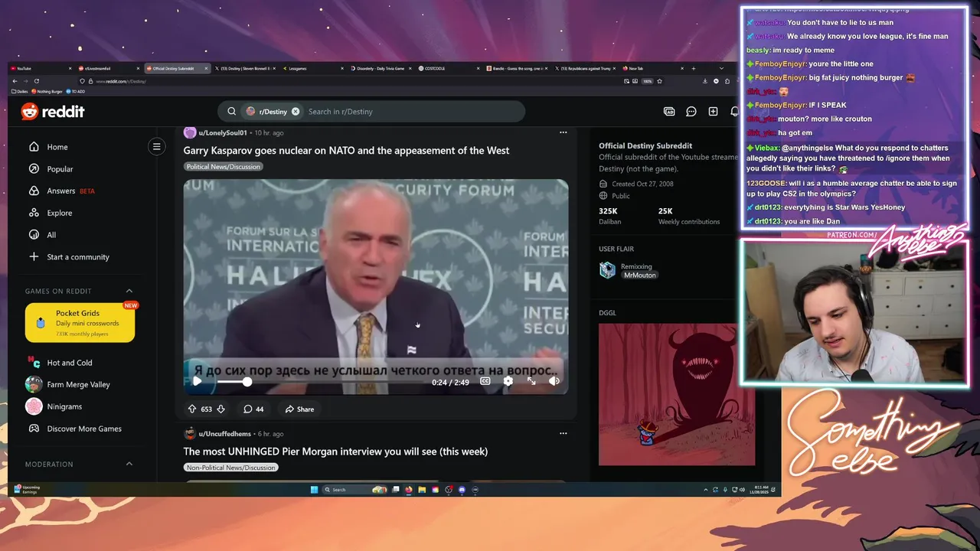Open the 44 comments on Kasparov post
Viewport: 980px width, 551px height.
[253, 409]
